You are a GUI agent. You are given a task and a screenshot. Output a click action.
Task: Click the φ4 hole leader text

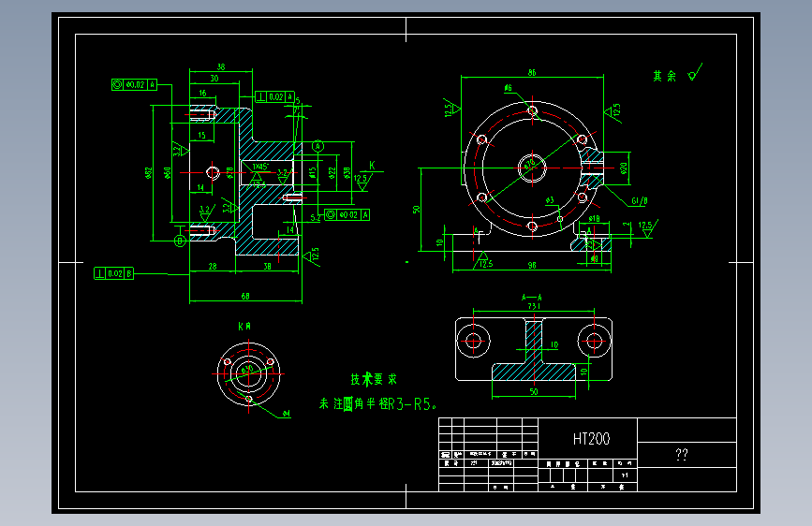(x=286, y=414)
